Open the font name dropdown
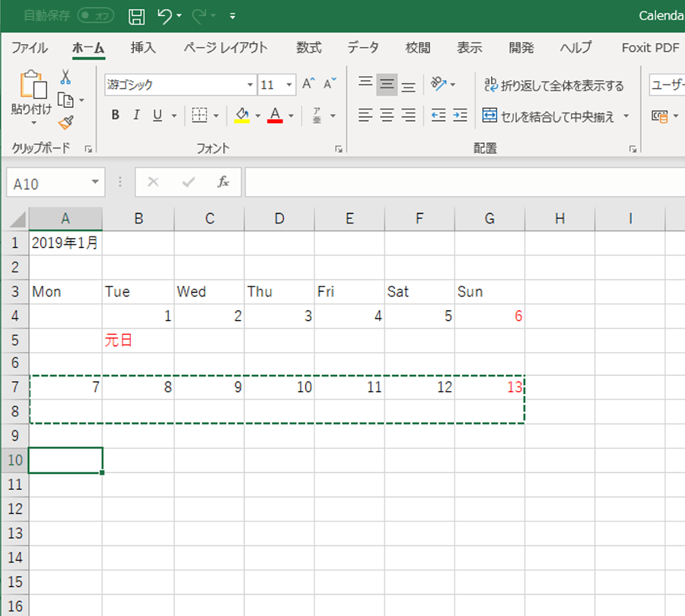 [250, 85]
